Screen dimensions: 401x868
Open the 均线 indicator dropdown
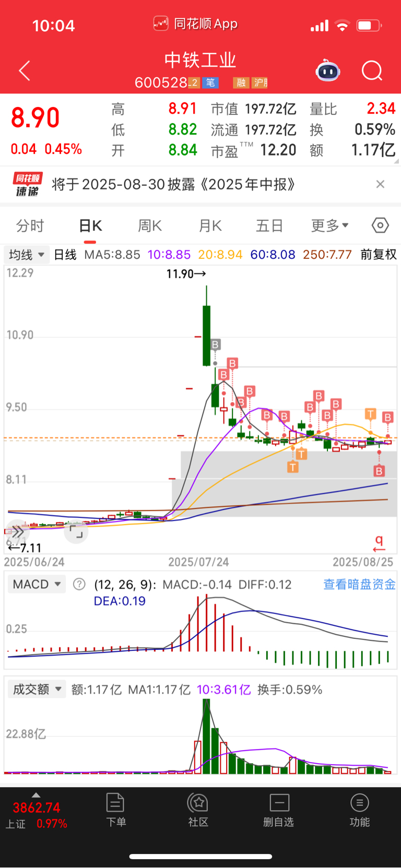26,255
